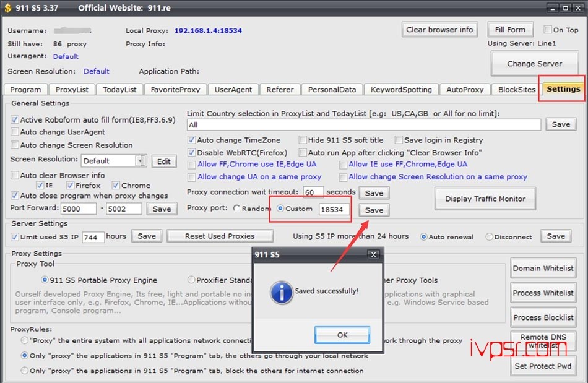Save the proxy connection wait timeout
The height and width of the screenshot is (383, 588).
pos(374,192)
